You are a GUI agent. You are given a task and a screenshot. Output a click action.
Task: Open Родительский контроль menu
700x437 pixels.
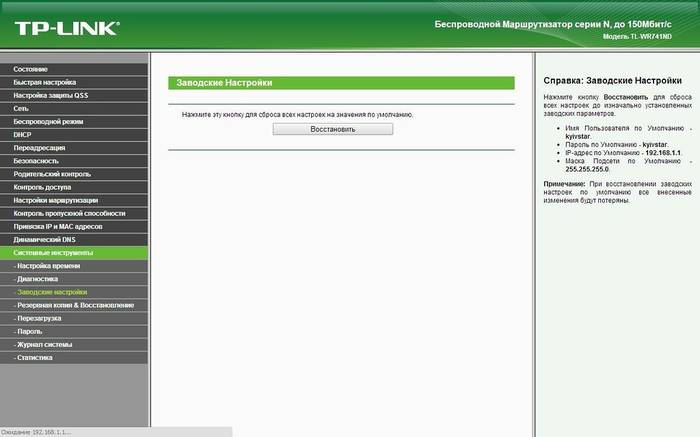74,174
